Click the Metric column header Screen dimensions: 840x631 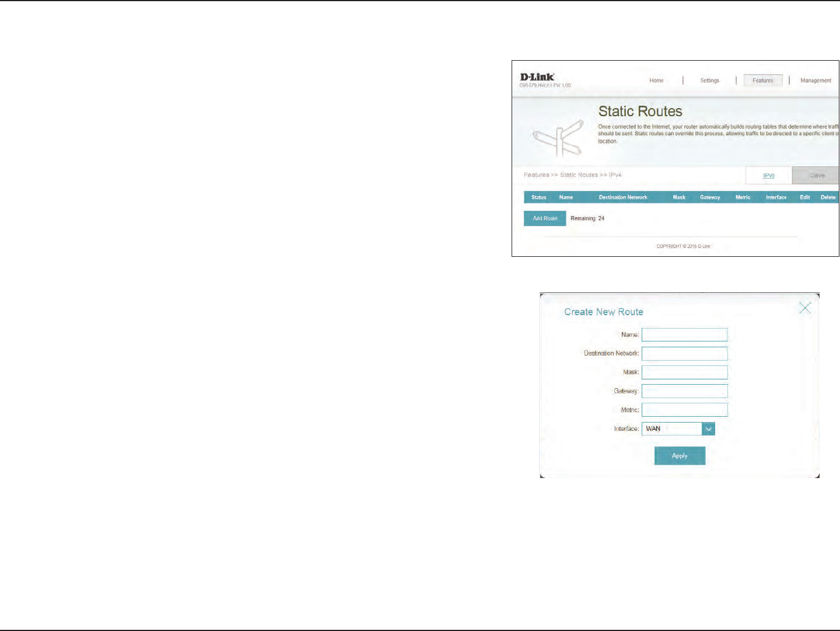point(743,197)
